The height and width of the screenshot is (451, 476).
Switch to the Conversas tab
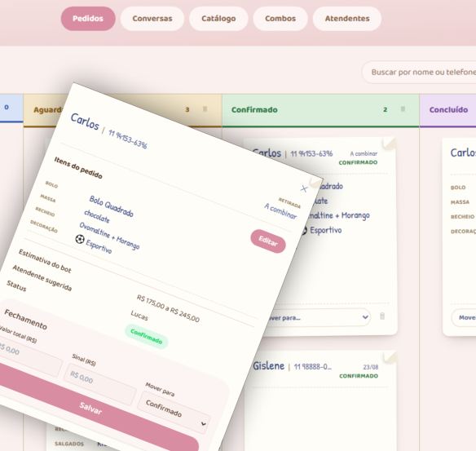click(x=152, y=19)
